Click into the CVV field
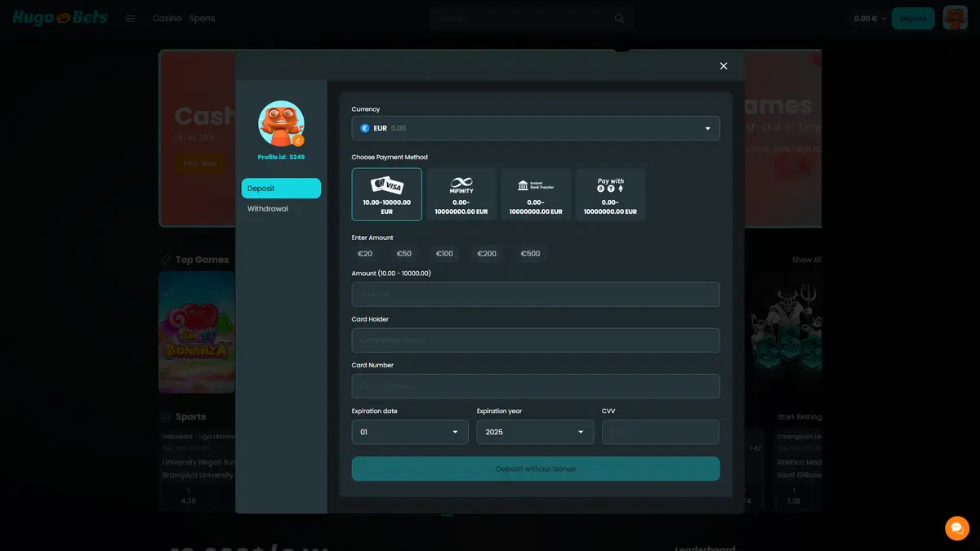Viewport: 980px width, 551px height. [x=660, y=432]
